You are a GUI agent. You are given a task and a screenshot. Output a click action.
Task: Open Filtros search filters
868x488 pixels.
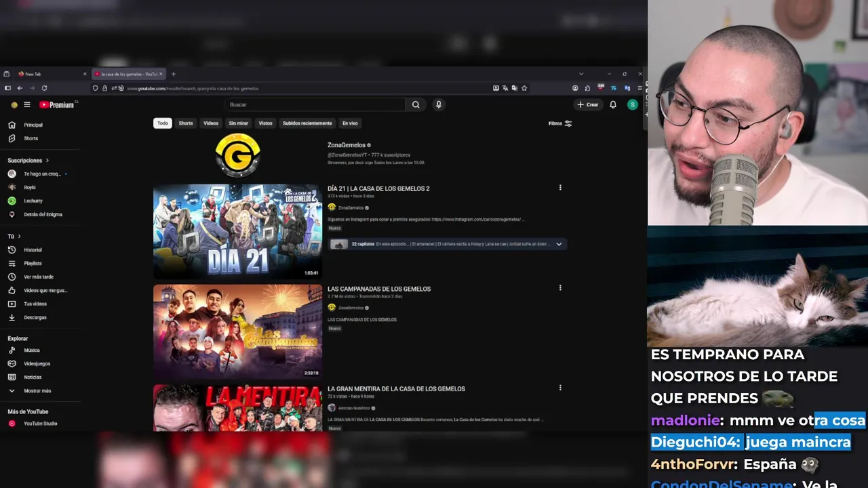click(x=560, y=123)
